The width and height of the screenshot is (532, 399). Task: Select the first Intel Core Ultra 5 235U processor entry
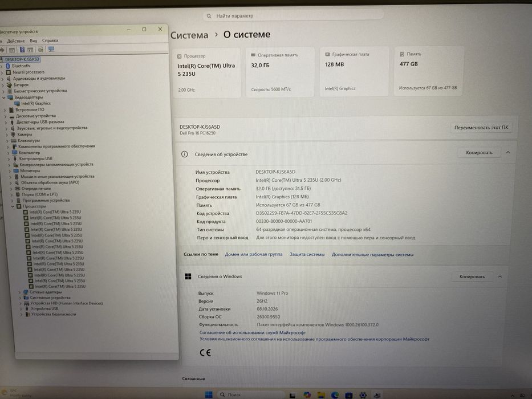click(x=55, y=212)
